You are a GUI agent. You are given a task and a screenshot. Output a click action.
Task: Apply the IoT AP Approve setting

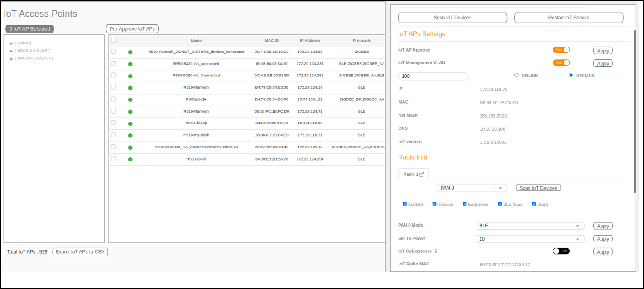(603, 51)
